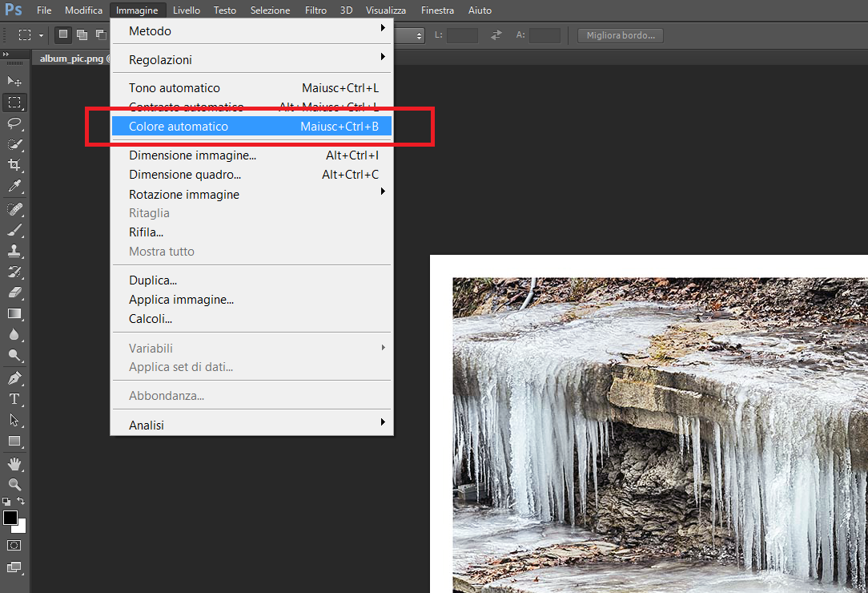Swap foreground and background colors
Image resolution: width=868 pixels, height=593 pixels.
click(x=22, y=501)
